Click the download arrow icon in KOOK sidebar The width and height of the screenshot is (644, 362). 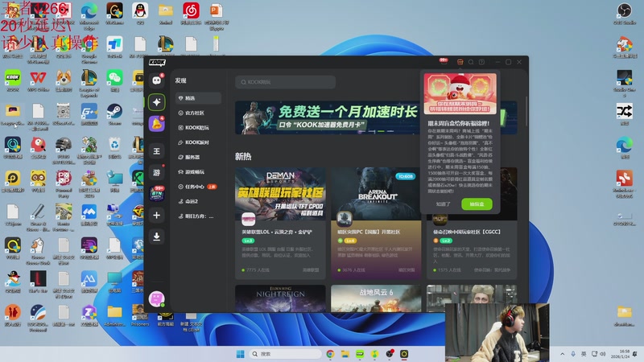(x=156, y=237)
